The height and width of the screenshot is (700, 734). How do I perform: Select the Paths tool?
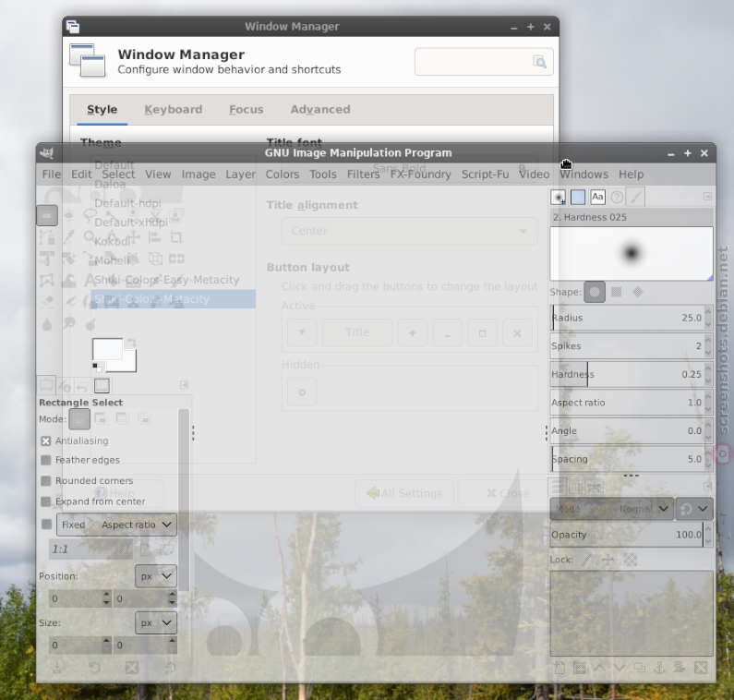pos(47,237)
